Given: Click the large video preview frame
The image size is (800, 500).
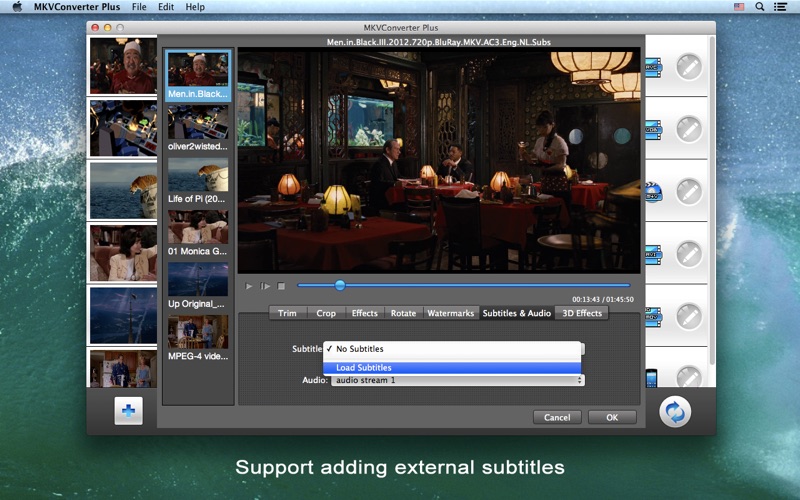Looking at the screenshot, I should pyautogui.click(x=439, y=160).
